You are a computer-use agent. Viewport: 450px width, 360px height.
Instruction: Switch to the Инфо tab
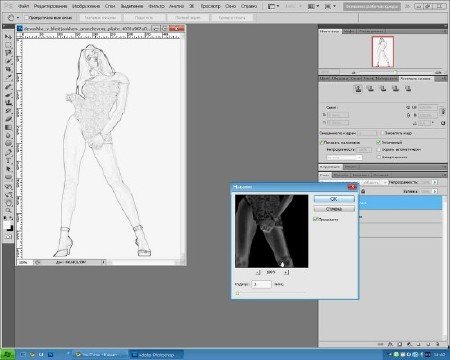tap(349, 31)
